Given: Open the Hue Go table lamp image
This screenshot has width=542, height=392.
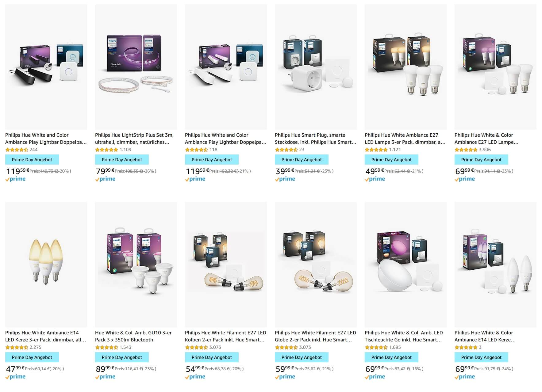Looking at the screenshot, I should coord(406,265).
